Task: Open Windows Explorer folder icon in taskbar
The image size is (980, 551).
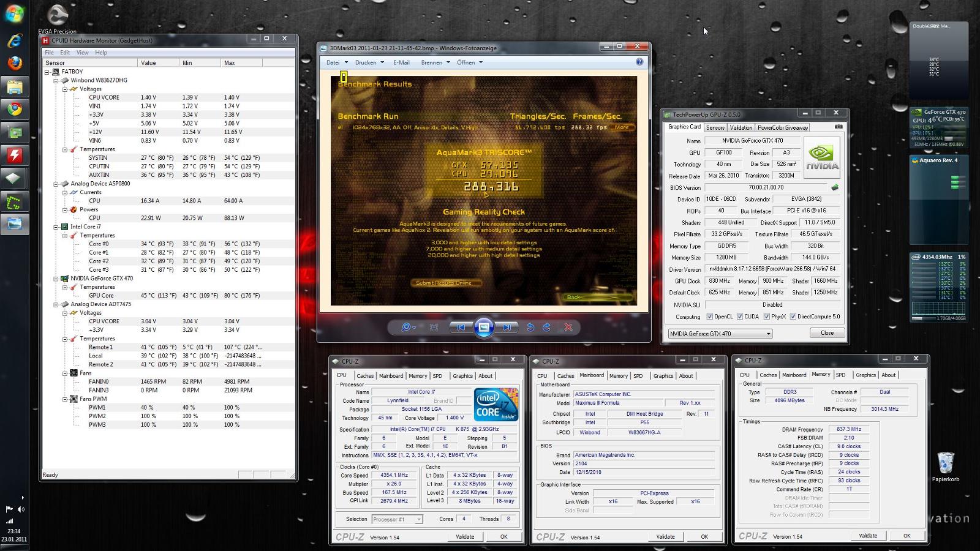Action: point(14,87)
